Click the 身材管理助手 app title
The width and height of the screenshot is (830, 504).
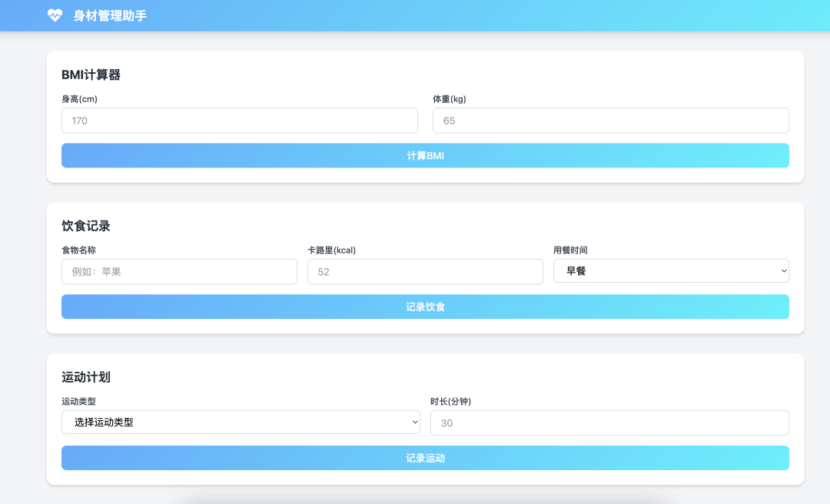(110, 15)
